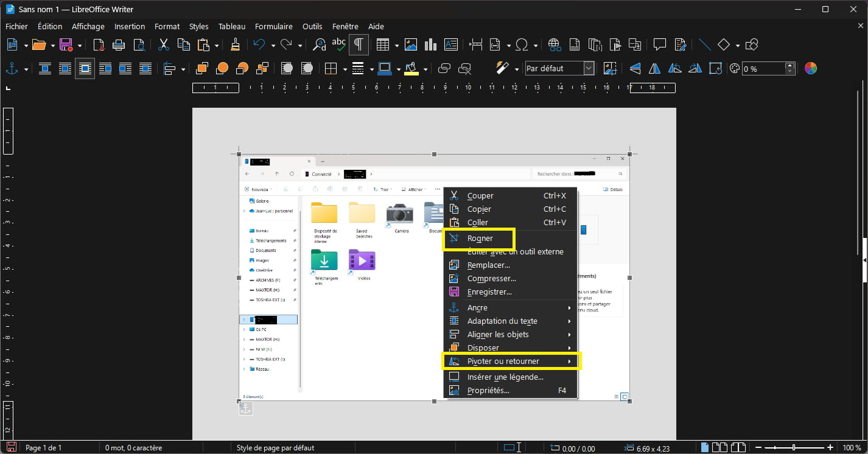The height and width of the screenshot is (454, 868).
Task: Select the Line drawing tool
Action: point(704,44)
